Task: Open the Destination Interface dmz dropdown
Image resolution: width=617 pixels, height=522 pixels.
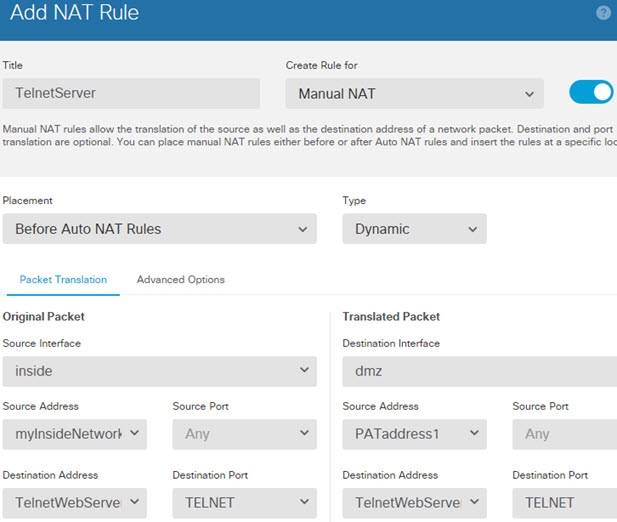Action: point(480,371)
